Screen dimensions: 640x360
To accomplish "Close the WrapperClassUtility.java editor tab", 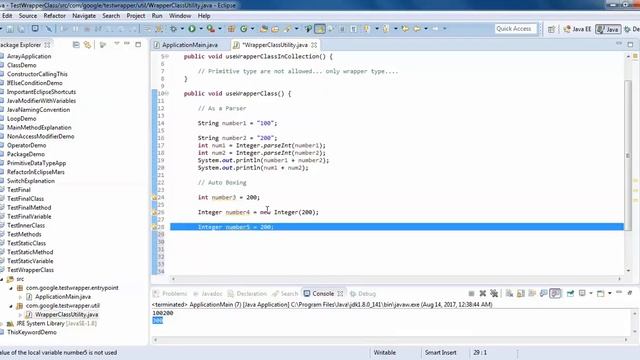I will pyautogui.click(x=314, y=45).
